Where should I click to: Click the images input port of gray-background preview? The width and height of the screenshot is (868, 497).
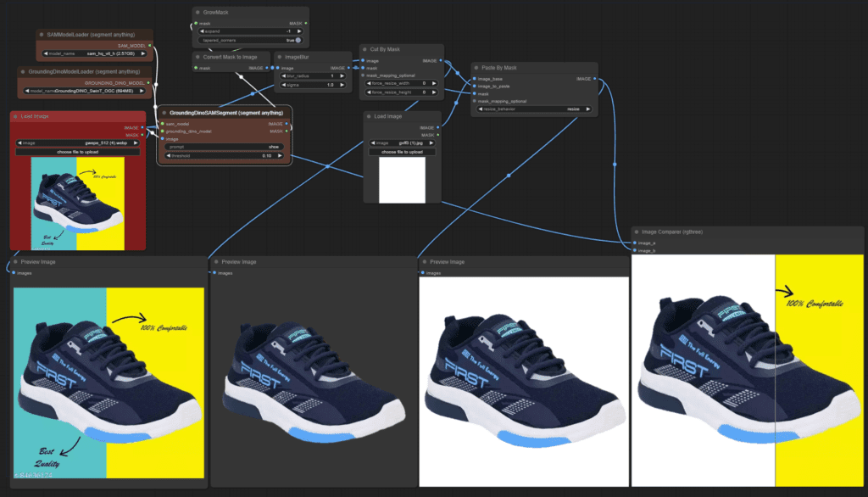click(214, 273)
